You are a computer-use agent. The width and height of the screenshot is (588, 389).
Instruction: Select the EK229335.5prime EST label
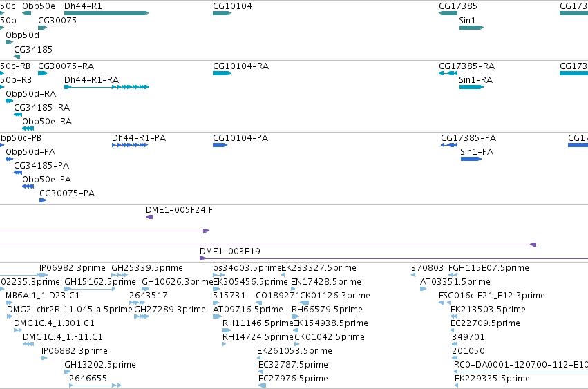coord(492,379)
